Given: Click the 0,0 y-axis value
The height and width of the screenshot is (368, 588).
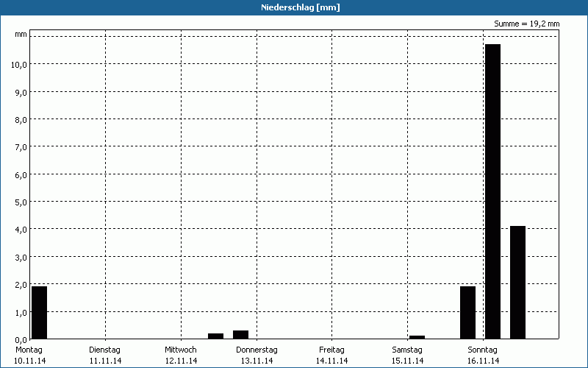Looking at the screenshot, I should (21, 340).
